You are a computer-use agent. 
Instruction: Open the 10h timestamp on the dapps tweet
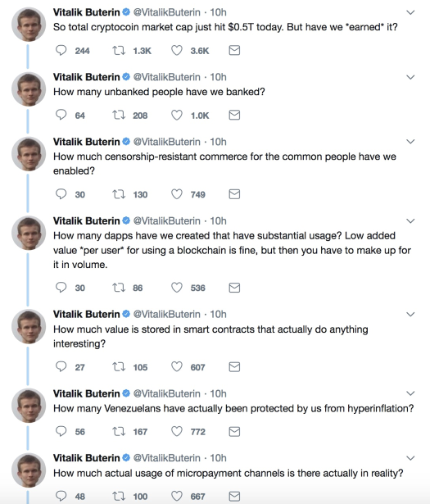(218, 220)
